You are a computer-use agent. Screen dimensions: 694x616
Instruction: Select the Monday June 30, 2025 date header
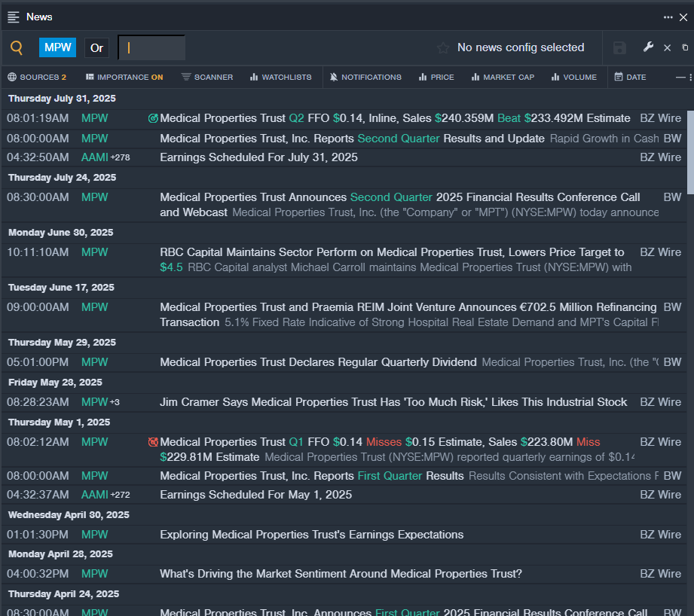(x=60, y=232)
